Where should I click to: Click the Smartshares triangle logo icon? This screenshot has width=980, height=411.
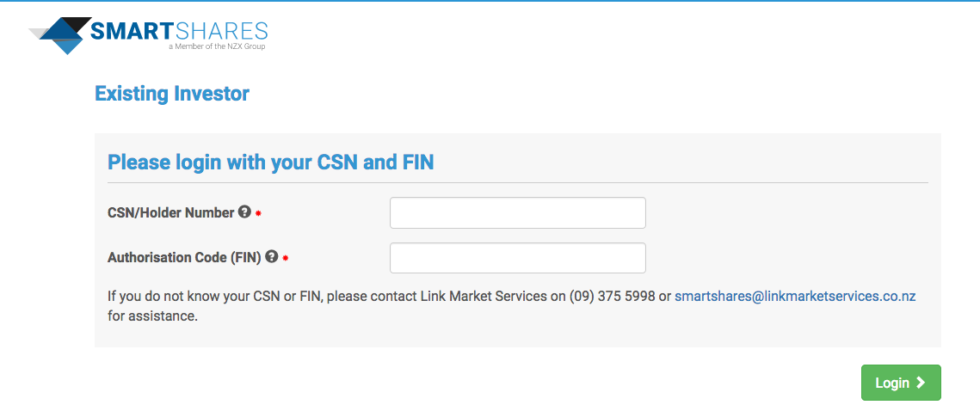(x=60, y=35)
